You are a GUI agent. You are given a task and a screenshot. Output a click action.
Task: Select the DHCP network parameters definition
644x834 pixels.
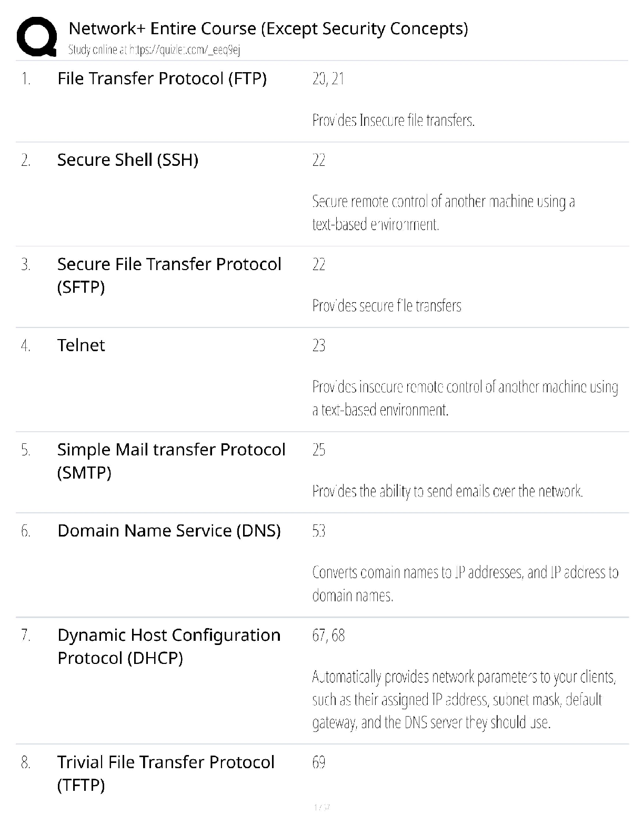[x=464, y=699]
